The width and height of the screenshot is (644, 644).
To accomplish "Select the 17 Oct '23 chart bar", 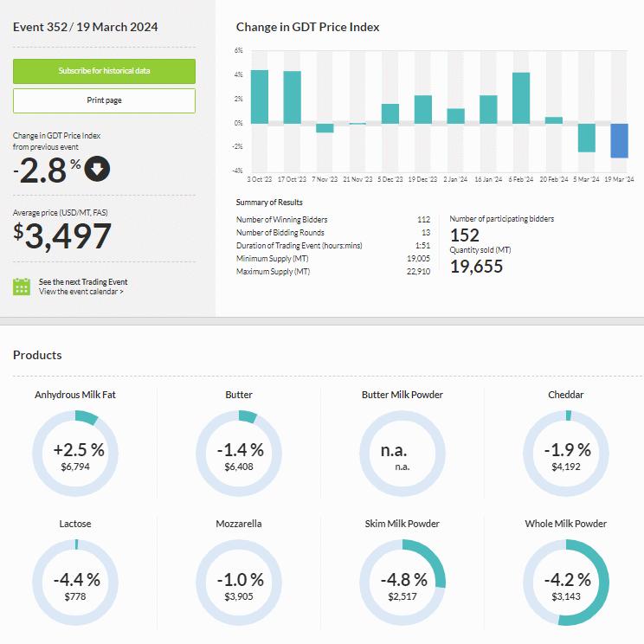I will tap(292, 97).
